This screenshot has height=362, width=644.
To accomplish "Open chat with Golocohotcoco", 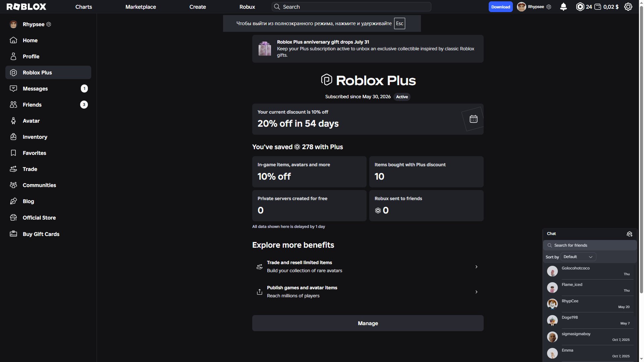I will 590,271.
